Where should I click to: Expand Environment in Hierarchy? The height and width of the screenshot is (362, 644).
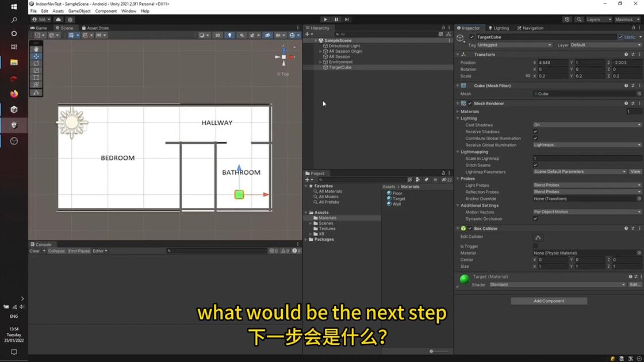pos(320,62)
